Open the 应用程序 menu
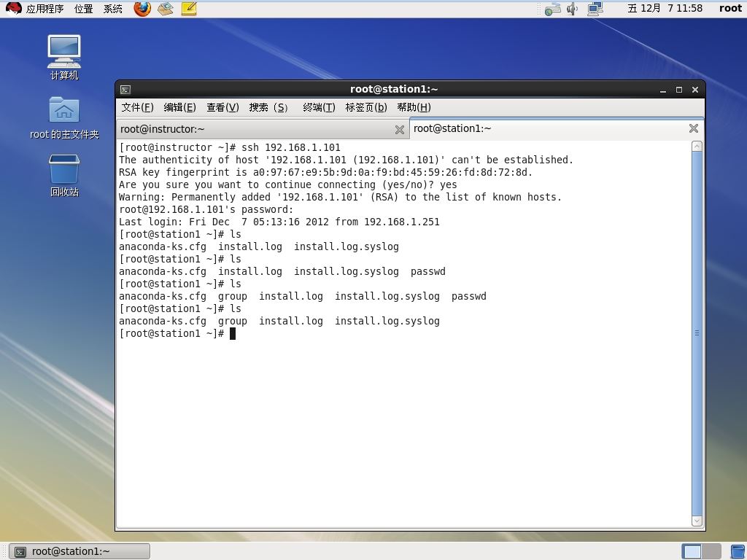 tap(44, 9)
